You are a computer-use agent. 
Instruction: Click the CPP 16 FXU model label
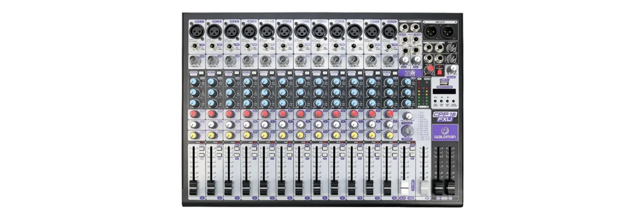click(x=445, y=117)
